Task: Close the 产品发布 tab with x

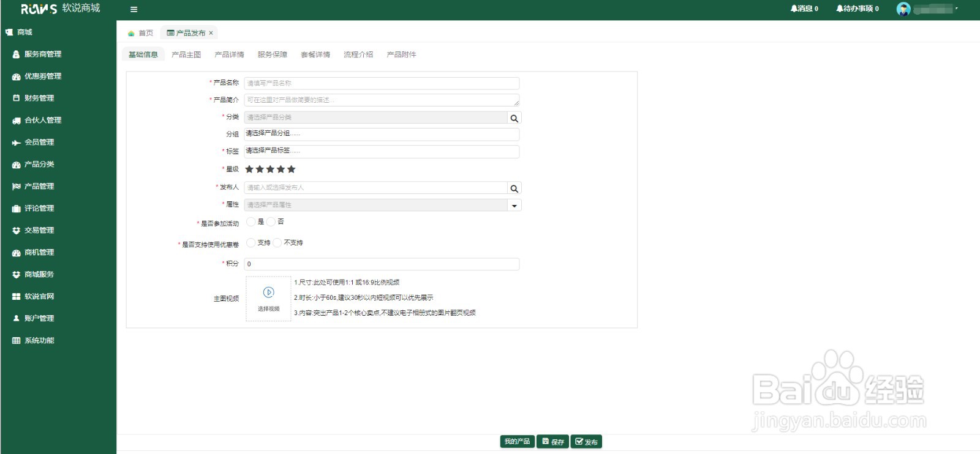Action: 211,33
